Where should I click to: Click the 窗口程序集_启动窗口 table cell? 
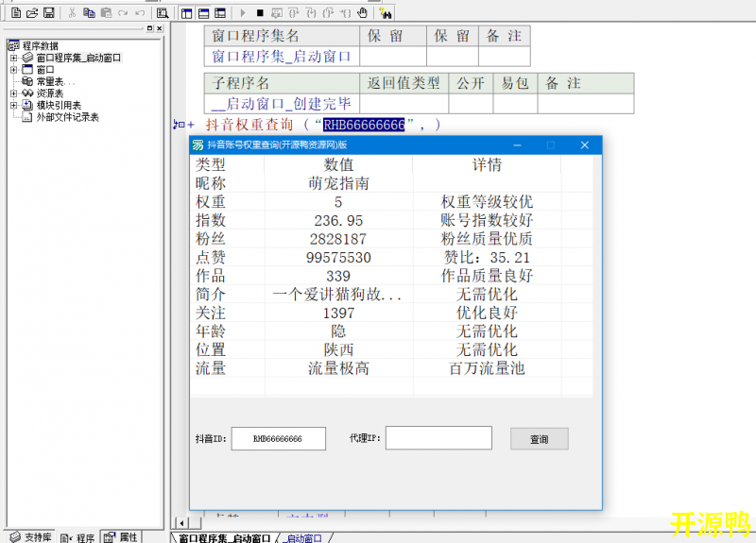click(x=282, y=57)
